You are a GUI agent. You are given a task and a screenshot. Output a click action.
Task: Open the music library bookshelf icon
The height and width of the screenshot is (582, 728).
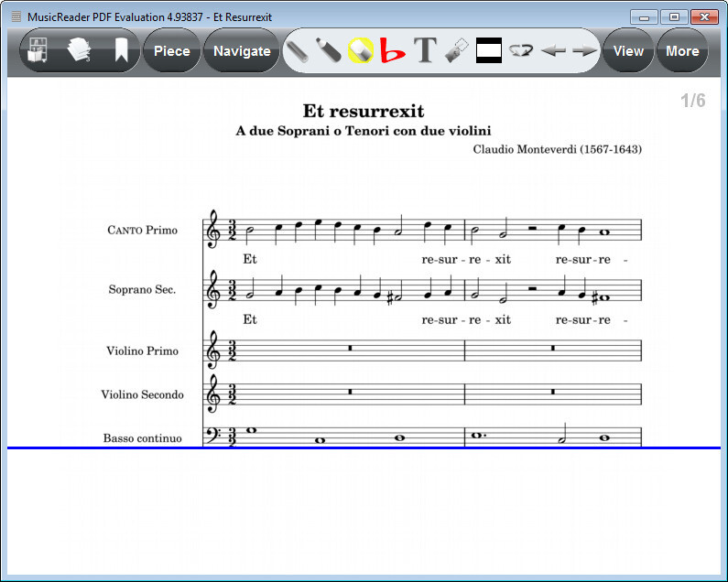click(x=38, y=50)
